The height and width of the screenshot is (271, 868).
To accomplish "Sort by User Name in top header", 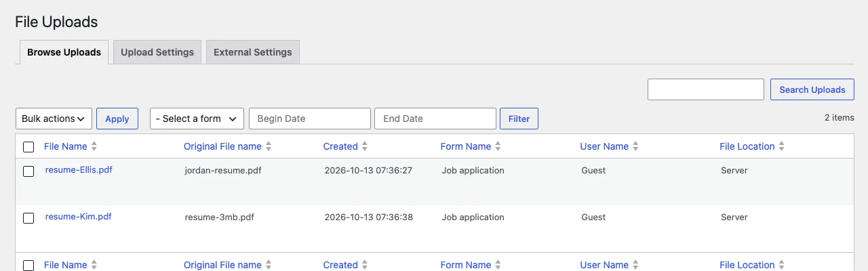I will coord(604,146).
